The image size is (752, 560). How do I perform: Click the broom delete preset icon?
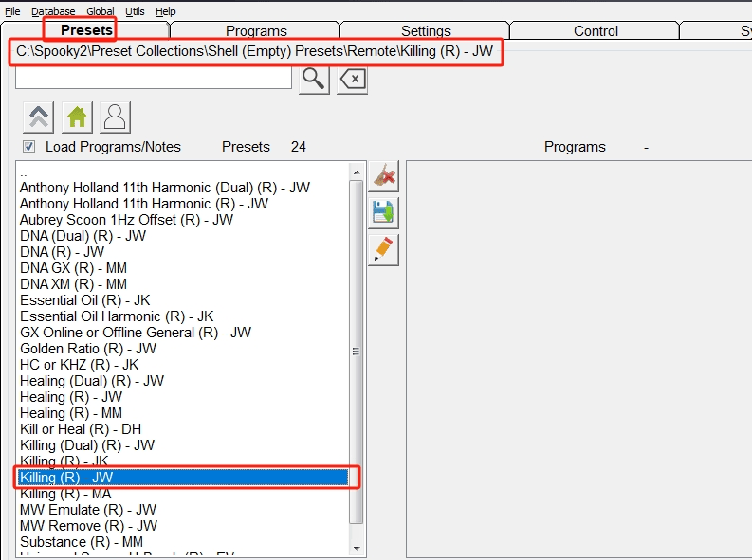[x=383, y=176]
